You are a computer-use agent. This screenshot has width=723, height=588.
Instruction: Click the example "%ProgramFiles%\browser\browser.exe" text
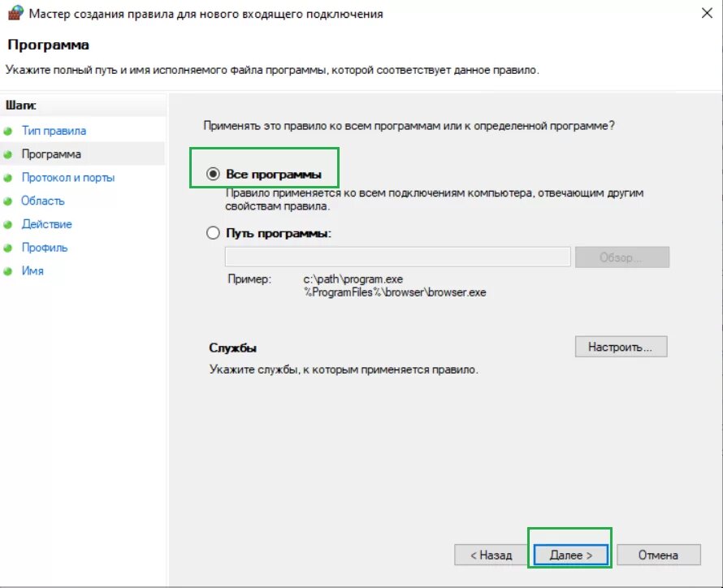(395, 292)
